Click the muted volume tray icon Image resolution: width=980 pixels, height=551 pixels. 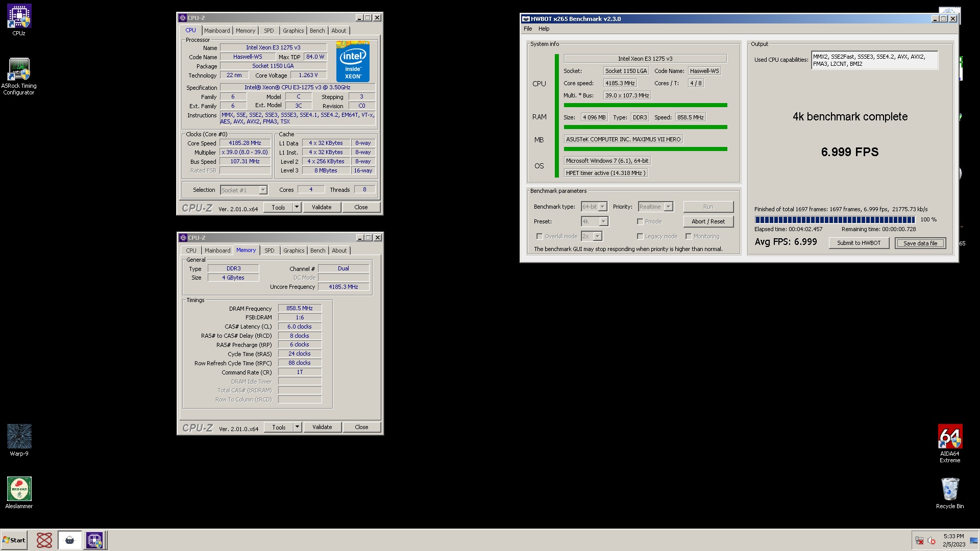[x=932, y=540]
